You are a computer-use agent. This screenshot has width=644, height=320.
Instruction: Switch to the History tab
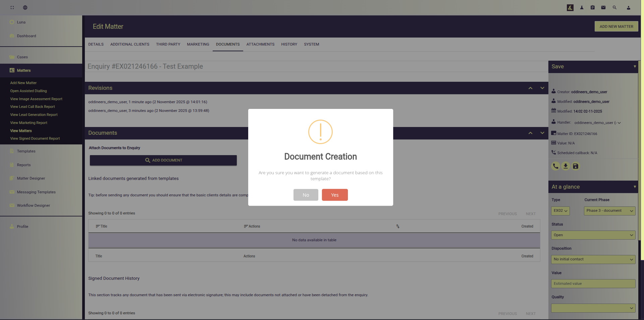(x=289, y=44)
